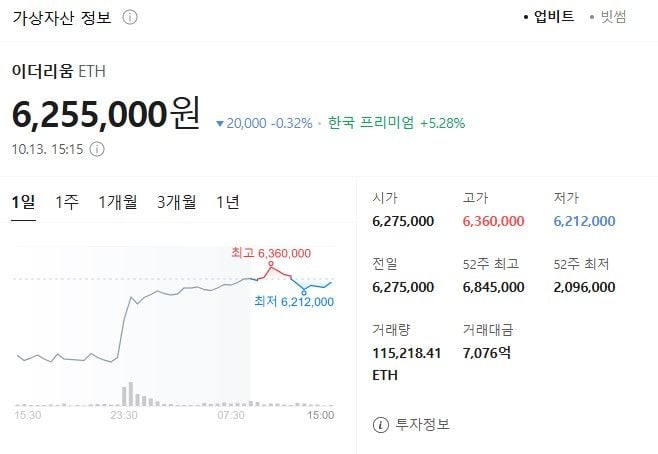Click 이더리움 ETH asset name
This screenshot has height=454, width=658.
[59, 71]
